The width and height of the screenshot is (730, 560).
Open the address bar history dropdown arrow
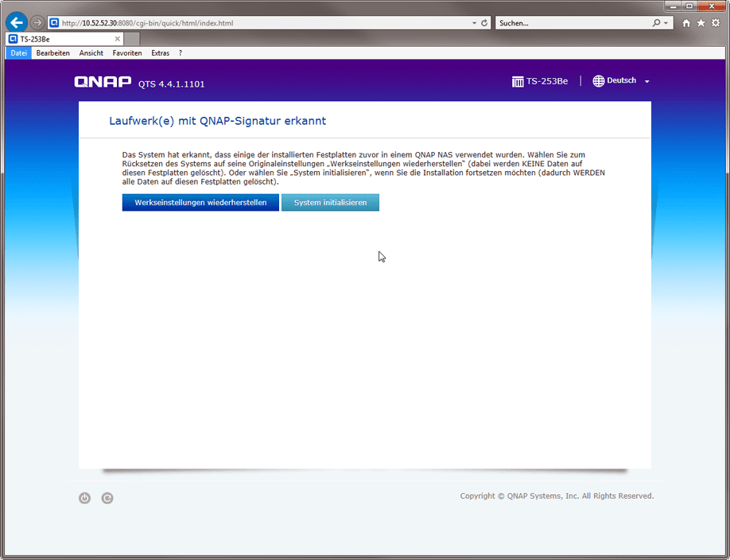(474, 23)
